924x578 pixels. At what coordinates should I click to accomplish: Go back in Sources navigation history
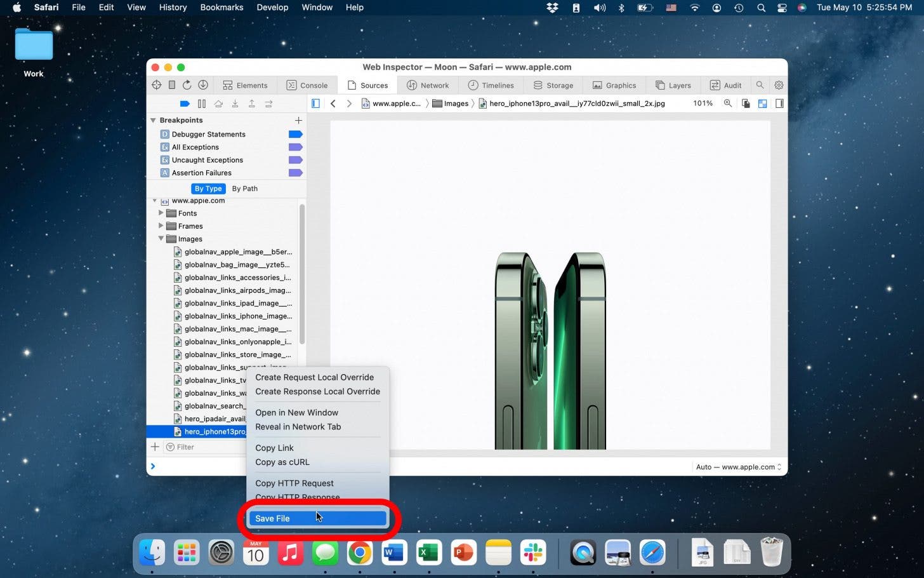coord(333,104)
